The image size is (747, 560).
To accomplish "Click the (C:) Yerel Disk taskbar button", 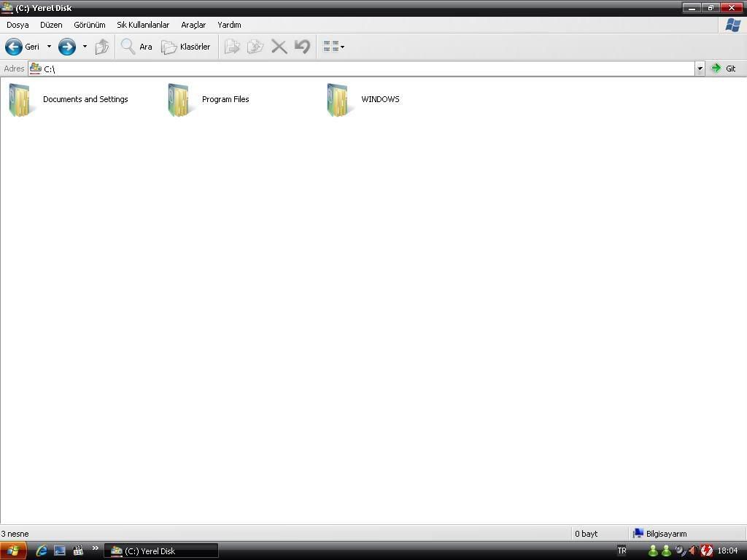I will 161,551.
